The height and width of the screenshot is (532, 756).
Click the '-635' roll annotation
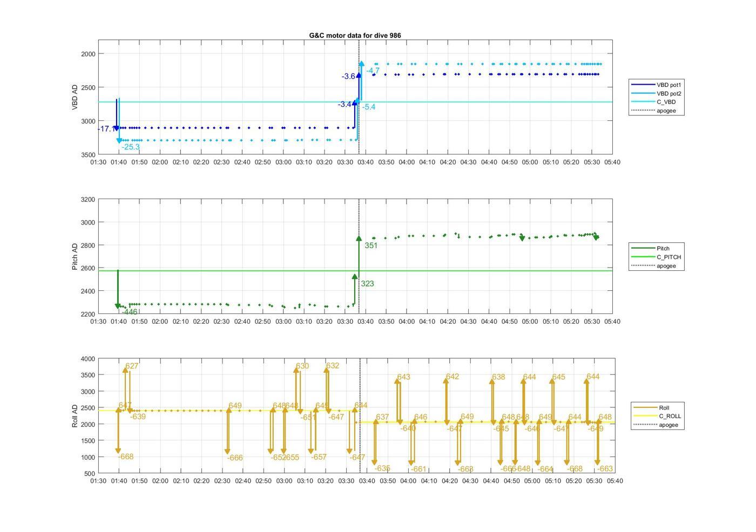pos(382,468)
